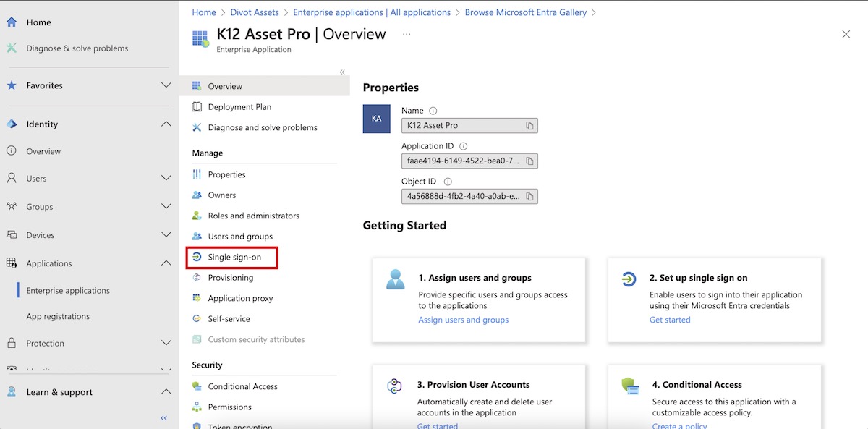
Task: Collapse the Identity section
Action: pyautogui.click(x=166, y=124)
